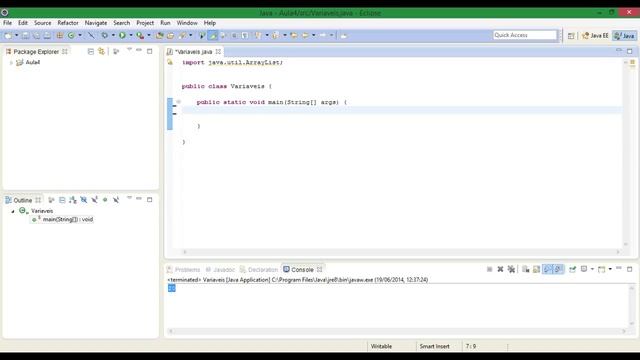Open Package Explorer view menu triangle
This screenshot has height=360, width=640.
(x=129, y=50)
